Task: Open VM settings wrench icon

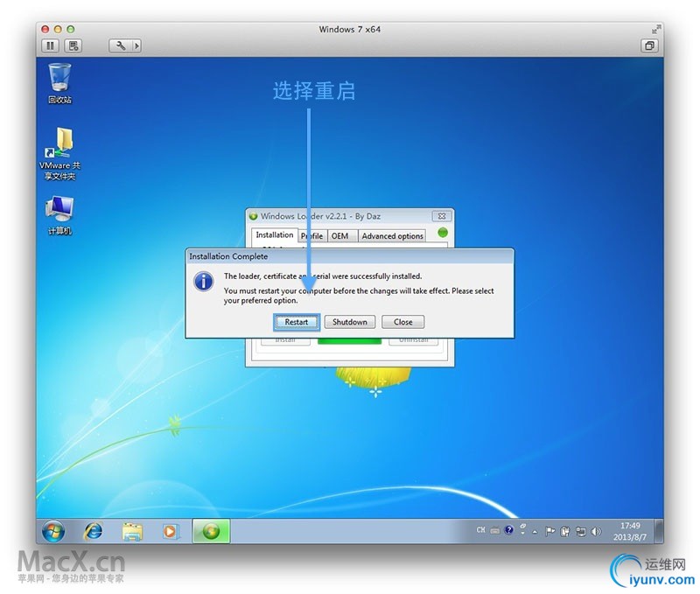Action: coord(121,45)
